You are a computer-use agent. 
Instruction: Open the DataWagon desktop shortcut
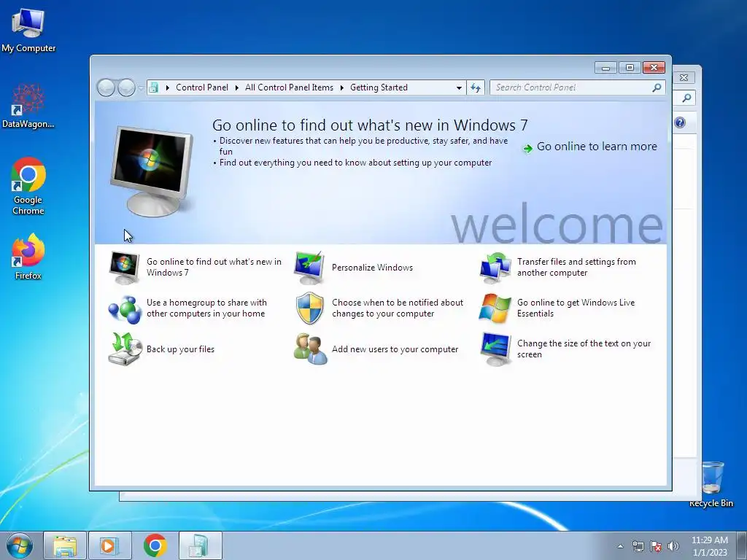tap(28, 106)
